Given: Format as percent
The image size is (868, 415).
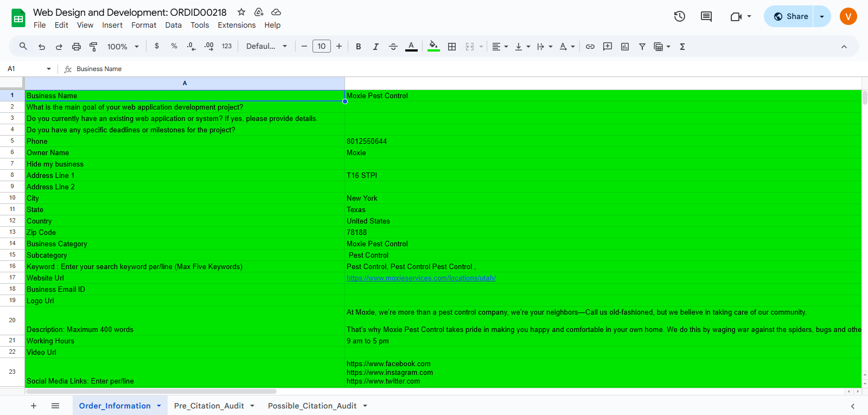Looking at the screenshot, I should pos(174,46).
